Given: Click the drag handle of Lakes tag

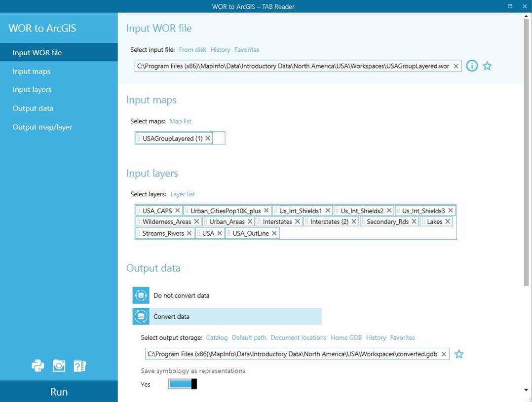Looking at the screenshot, I should click(423, 221).
